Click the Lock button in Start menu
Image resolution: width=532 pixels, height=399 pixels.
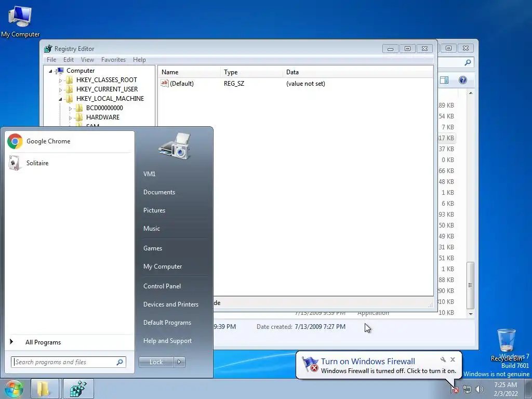pos(156,362)
